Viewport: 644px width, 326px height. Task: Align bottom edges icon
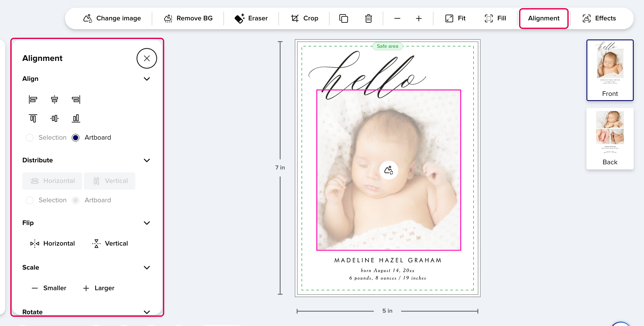76,118
